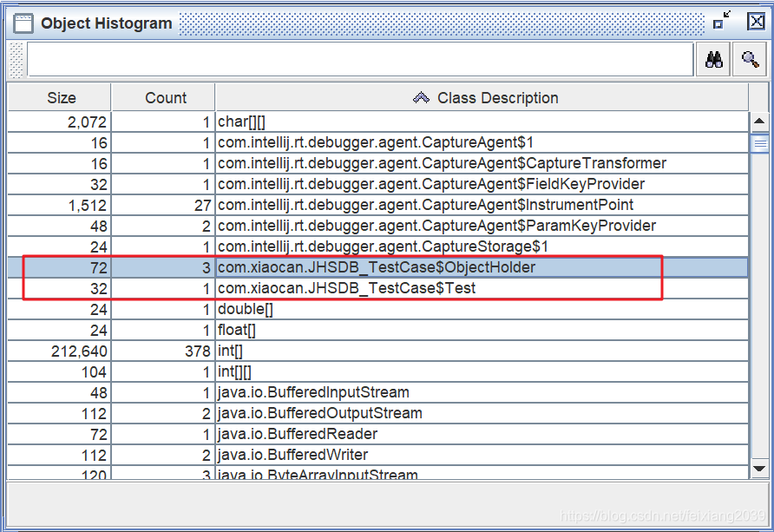Close the Object Histogram window
Viewport: 774px width, 532px height.
[x=756, y=22]
